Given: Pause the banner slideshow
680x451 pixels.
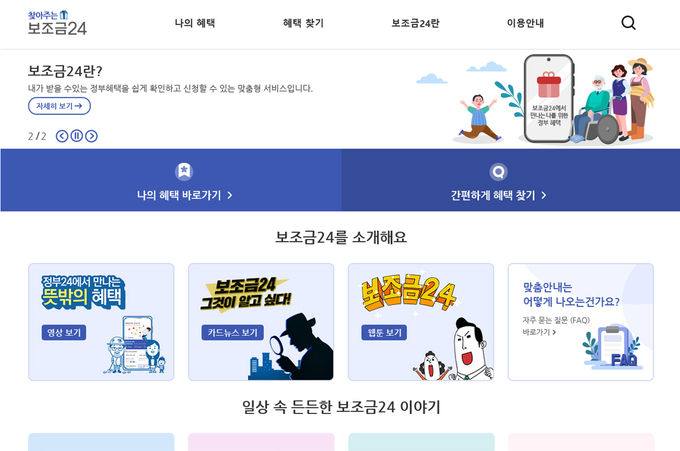Looking at the screenshot, I should 77,136.
